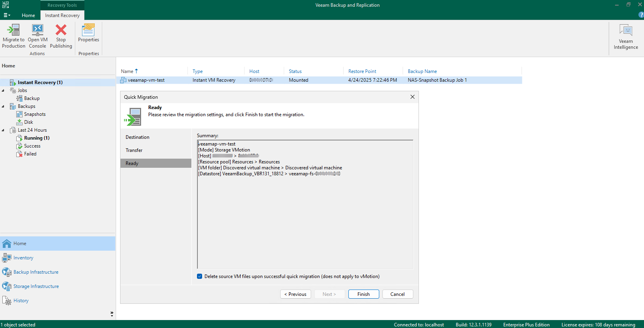Click the Last 24 Hours icon
Image resolution: width=644 pixels, height=328 pixels.
click(x=13, y=130)
